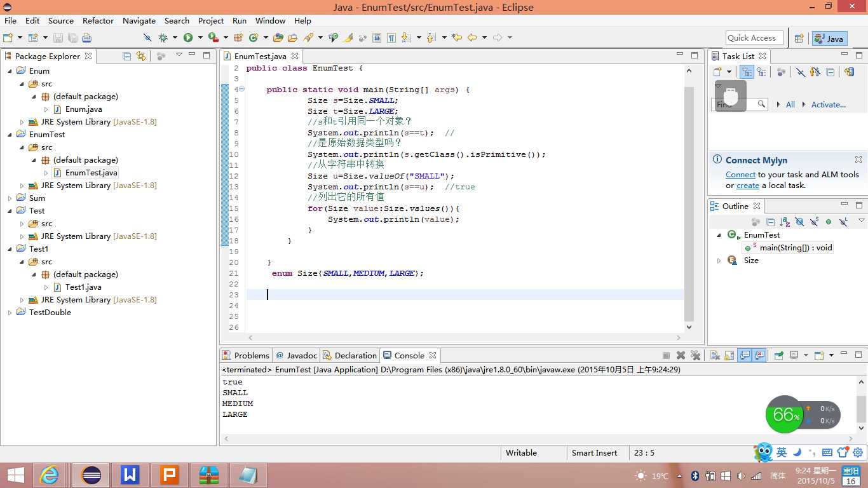Viewport: 868px width, 488px height.
Task: Click the Pin Console icon
Action: [x=778, y=356]
